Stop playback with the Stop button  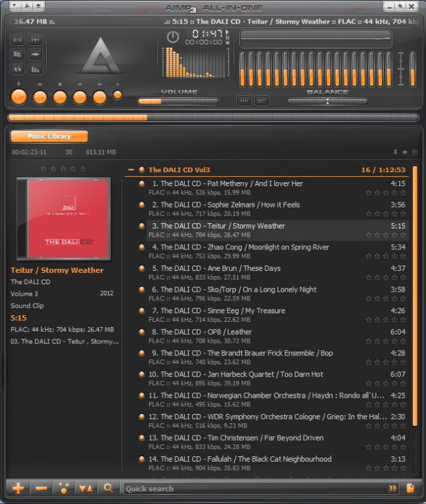pyautogui.click(x=60, y=97)
